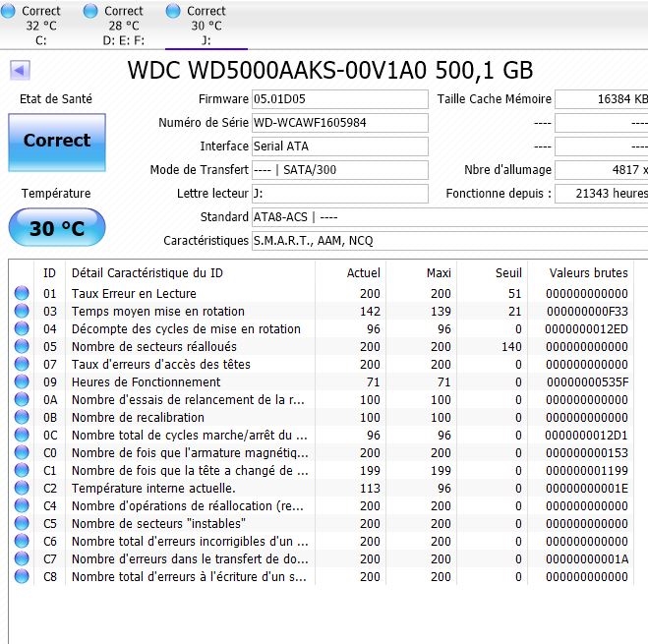Click status orb for reallocated sectors row 05
The height and width of the screenshot is (644, 648).
22,347
